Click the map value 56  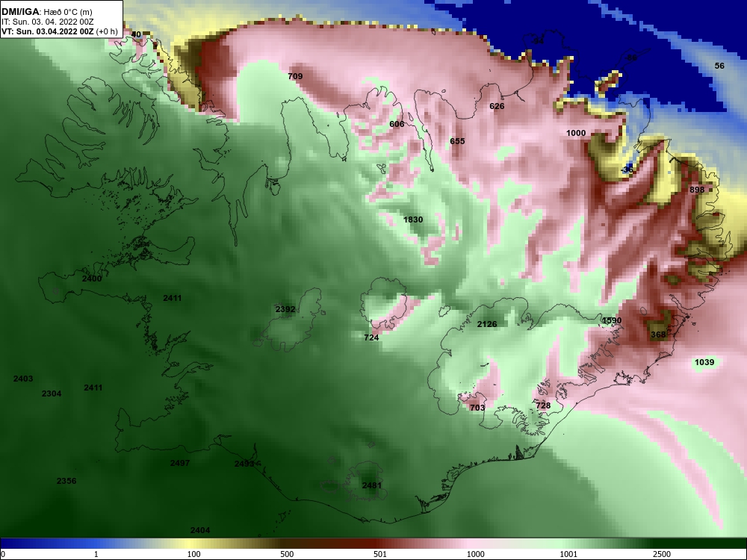719,66
